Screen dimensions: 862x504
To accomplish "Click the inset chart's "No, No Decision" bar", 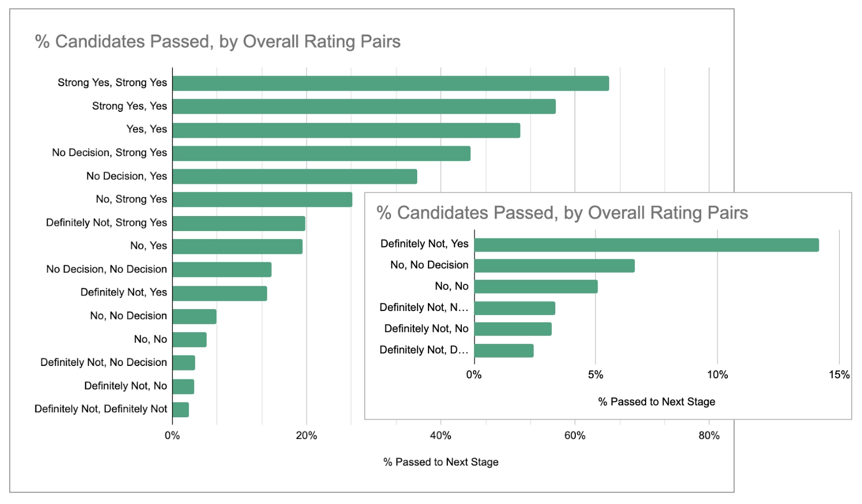I will click(554, 266).
